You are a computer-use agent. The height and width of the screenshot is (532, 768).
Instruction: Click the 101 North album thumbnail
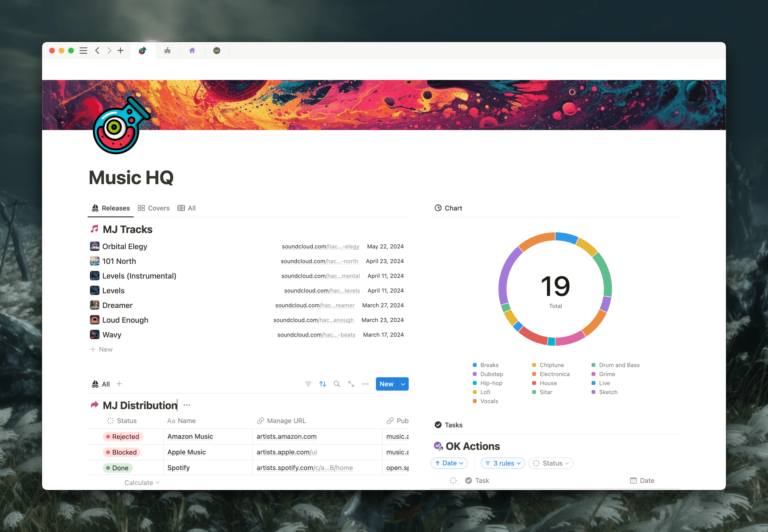pyautogui.click(x=95, y=261)
